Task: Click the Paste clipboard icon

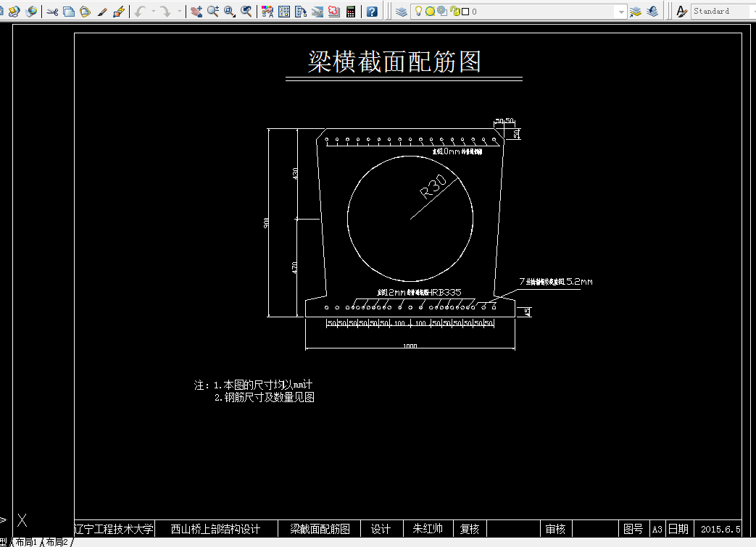Action: (86, 11)
